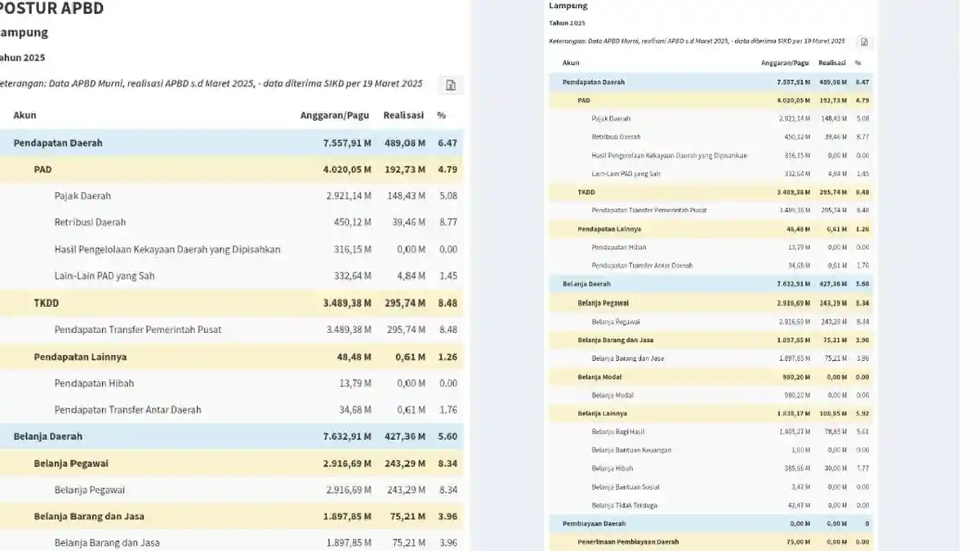
Task: Click value '75,00 M' in the small panel
Action: tap(798, 542)
